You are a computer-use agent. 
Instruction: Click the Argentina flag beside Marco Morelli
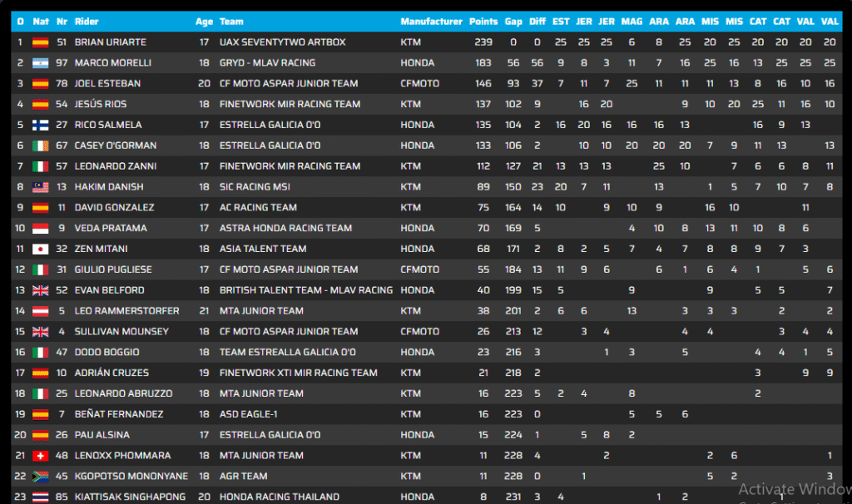(x=40, y=62)
